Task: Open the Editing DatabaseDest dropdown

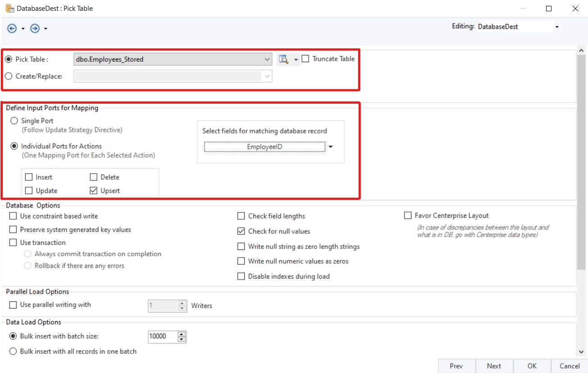Action: pyautogui.click(x=557, y=27)
